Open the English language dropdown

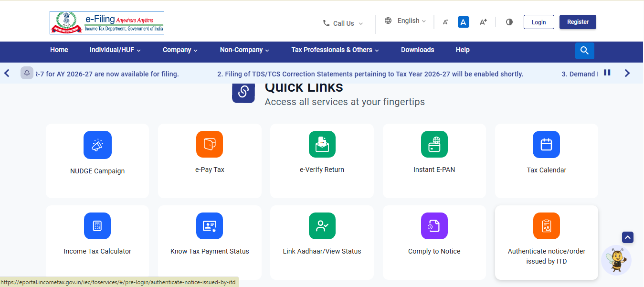412,21
